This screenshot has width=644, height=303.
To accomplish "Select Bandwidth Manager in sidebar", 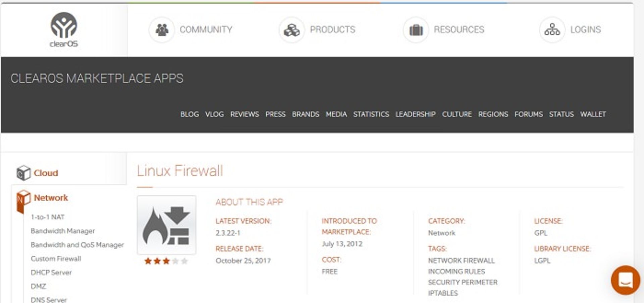I will pyautogui.click(x=63, y=231).
